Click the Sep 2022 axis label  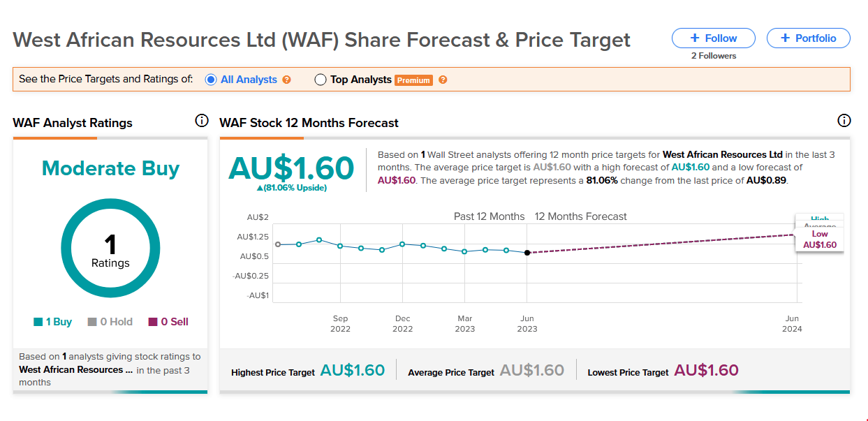pyautogui.click(x=340, y=323)
